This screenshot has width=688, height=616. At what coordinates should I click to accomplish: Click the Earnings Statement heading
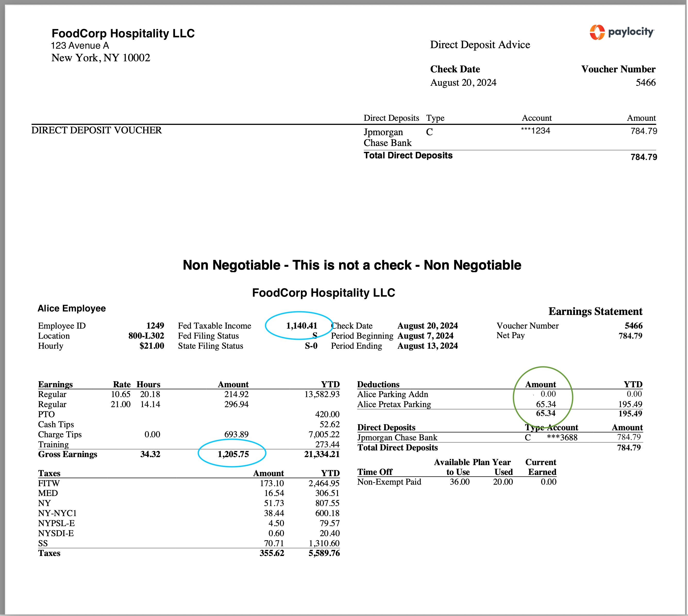click(x=595, y=311)
